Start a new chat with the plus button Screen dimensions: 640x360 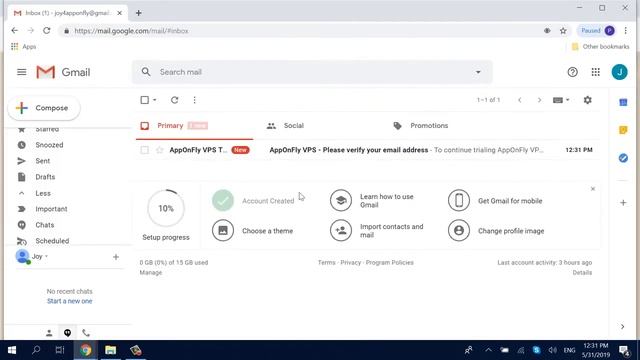116,257
